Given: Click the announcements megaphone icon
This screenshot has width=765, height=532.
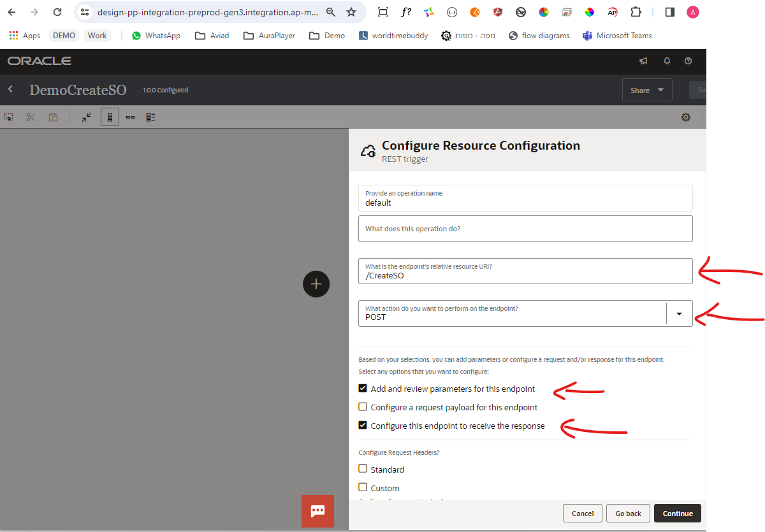Looking at the screenshot, I should pos(643,61).
